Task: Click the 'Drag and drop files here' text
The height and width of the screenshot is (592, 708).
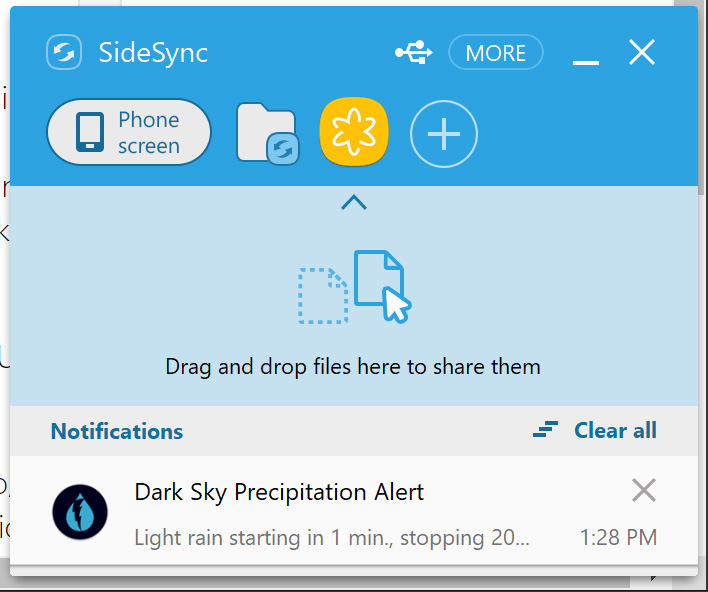Action: tap(353, 367)
